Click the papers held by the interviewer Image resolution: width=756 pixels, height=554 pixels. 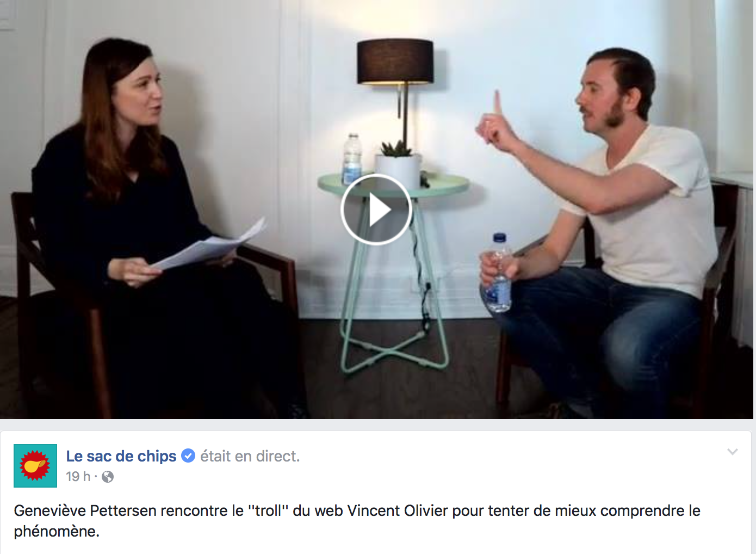(209, 245)
